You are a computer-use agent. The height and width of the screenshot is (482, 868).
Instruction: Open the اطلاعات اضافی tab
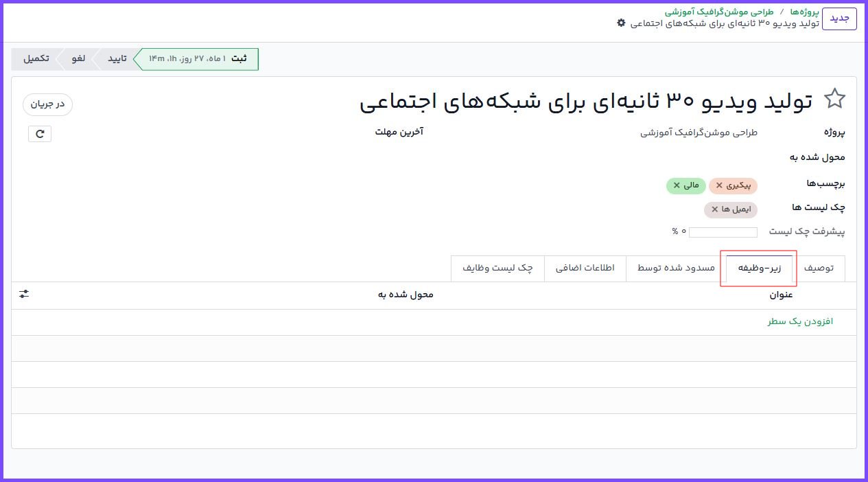click(585, 268)
